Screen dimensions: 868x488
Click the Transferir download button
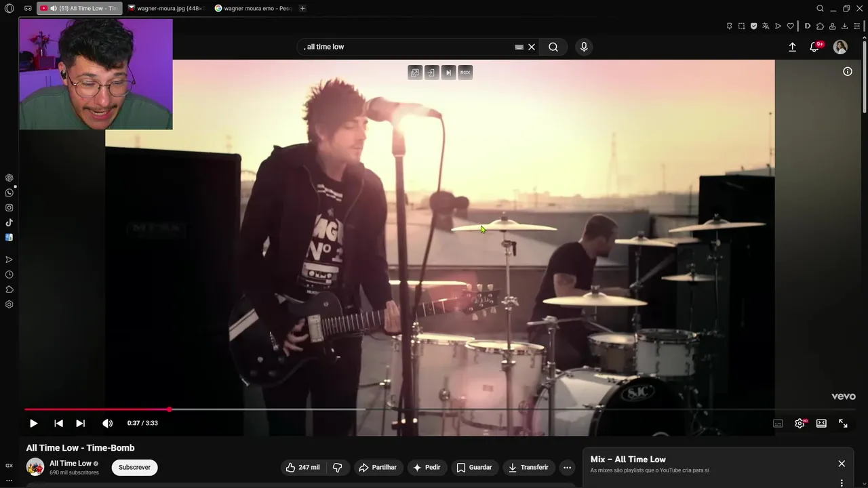point(528,467)
